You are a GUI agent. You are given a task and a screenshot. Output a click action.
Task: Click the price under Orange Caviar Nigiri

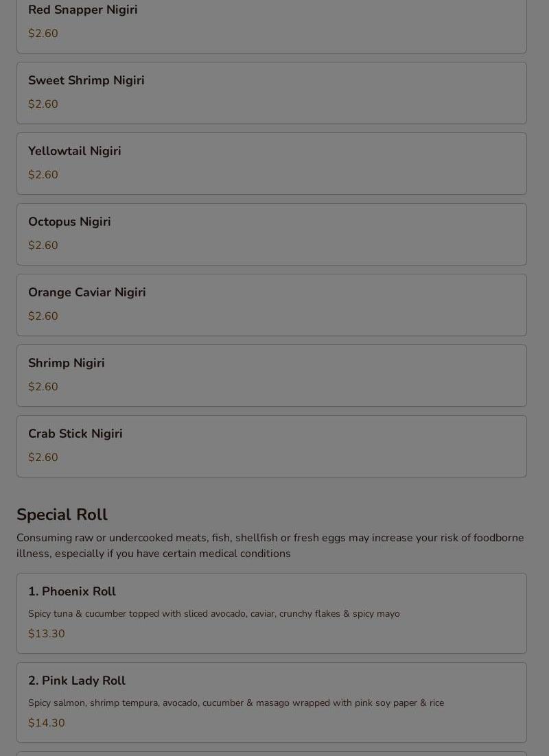(43, 316)
